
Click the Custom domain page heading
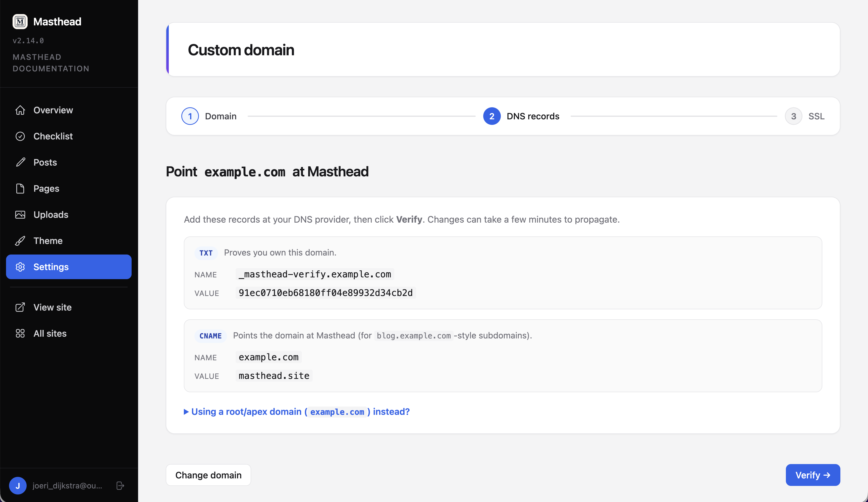pyautogui.click(x=241, y=50)
